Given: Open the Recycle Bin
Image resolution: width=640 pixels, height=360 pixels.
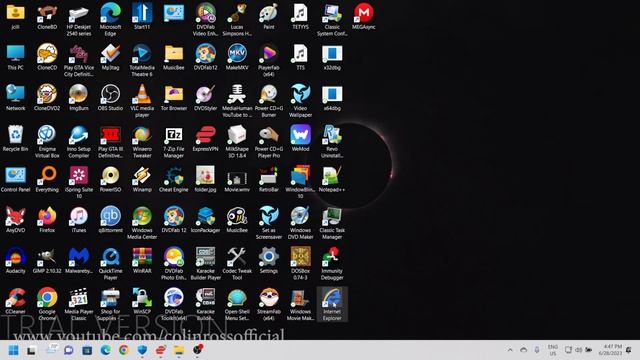Looking at the screenshot, I should coord(16,139).
